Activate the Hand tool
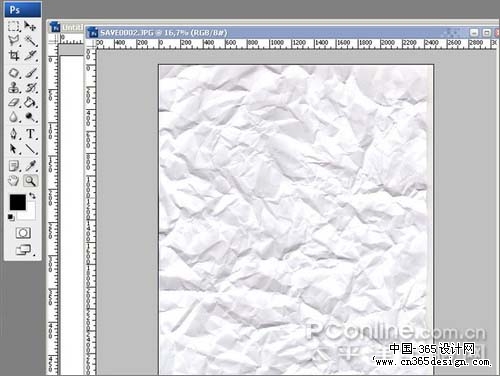Image resolution: width=500 pixels, height=376 pixels. pos(14,181)
